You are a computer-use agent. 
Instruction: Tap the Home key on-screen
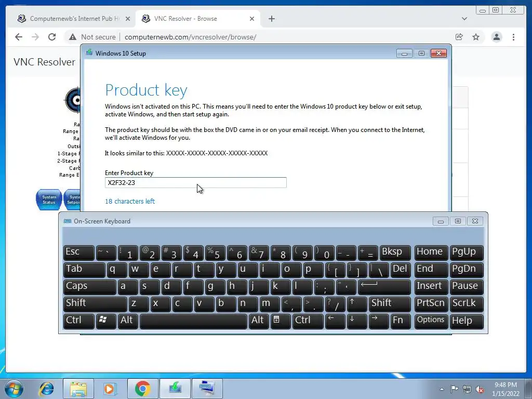point(431,252)
